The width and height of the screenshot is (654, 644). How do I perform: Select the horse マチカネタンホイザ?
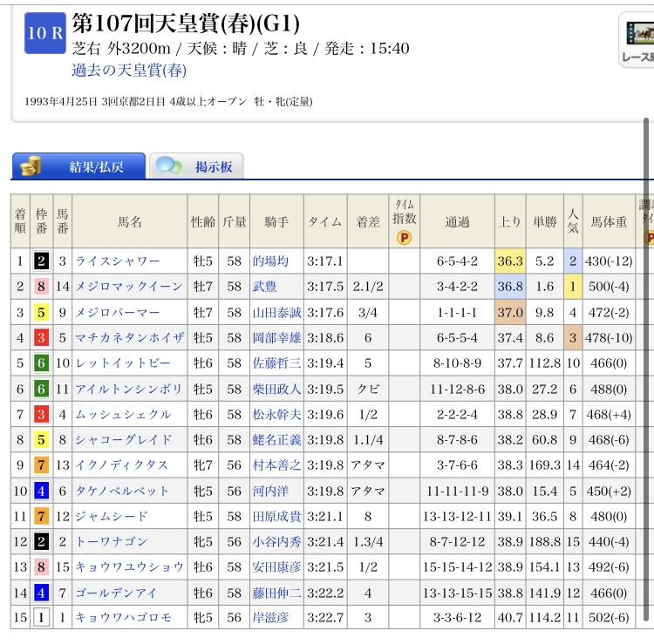pyautogui.click(x=129, y=337)
